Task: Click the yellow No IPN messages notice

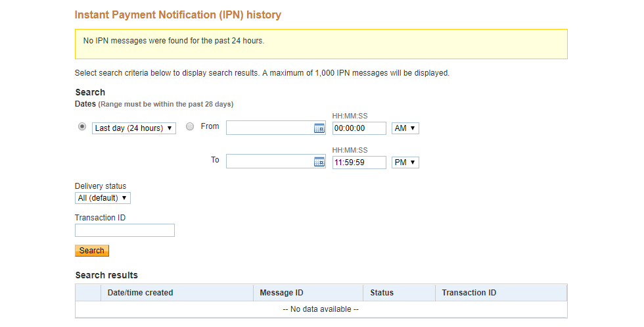Action: click(x=321, y=43)
